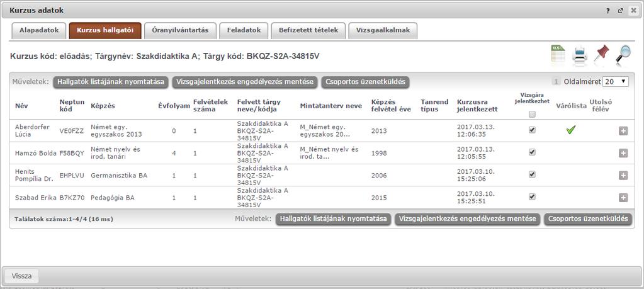Open search with the magnifying glass icon
This screenshot has height=289, width=644.
point(623,55)
